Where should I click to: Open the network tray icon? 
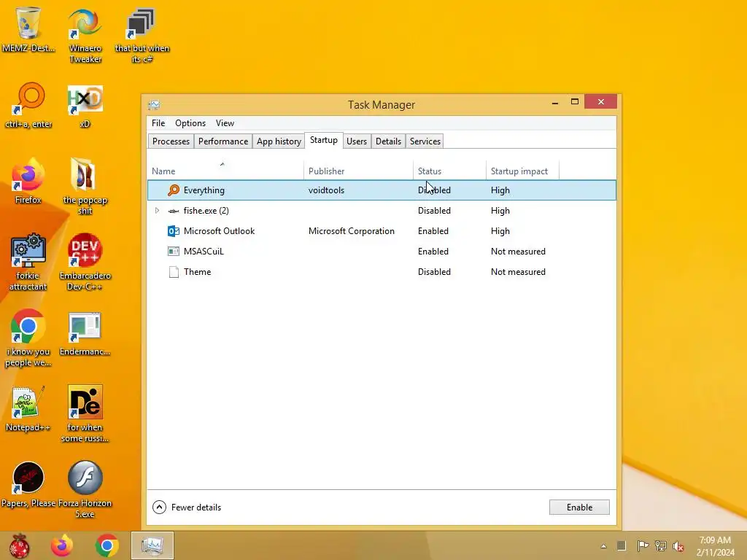[x=661, y=545]
